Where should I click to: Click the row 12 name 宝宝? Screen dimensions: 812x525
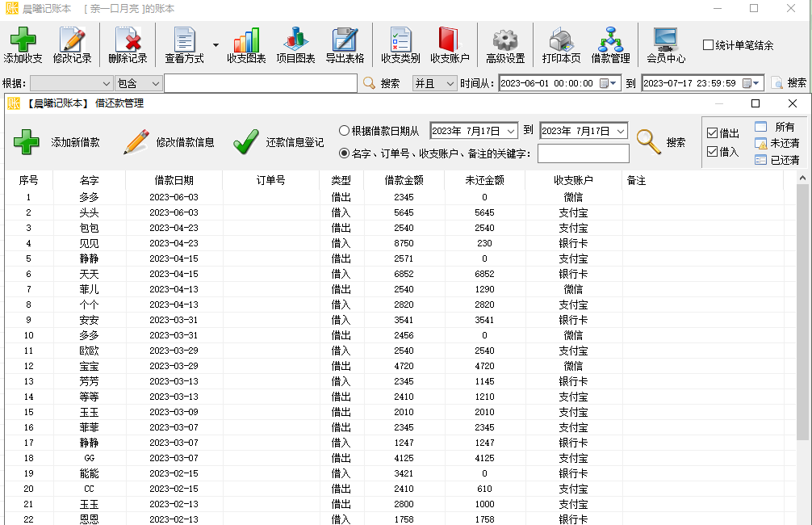pos(89,367)
